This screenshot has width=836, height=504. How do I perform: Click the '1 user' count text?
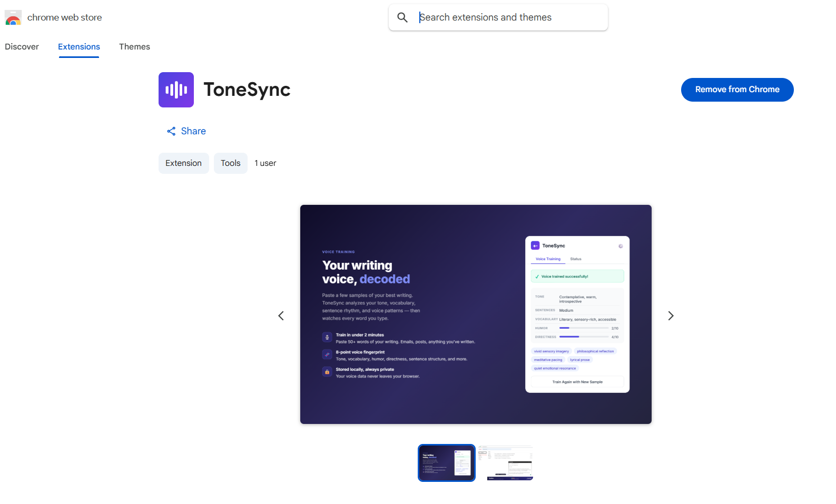[x=265, y=163]
